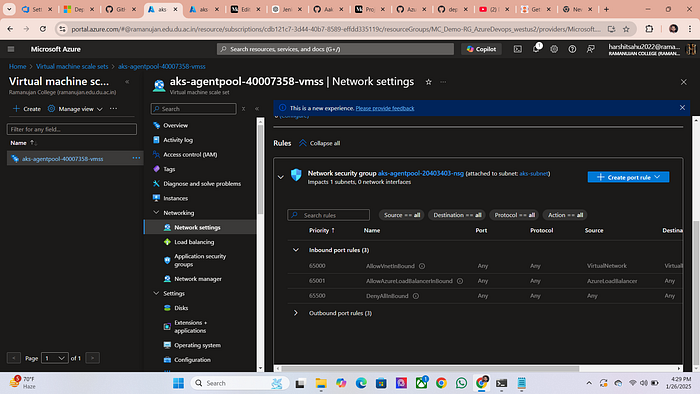Follow the Please provide feedback link
The height and width of the screenshot is (394, 700).
tap(385, 108)
